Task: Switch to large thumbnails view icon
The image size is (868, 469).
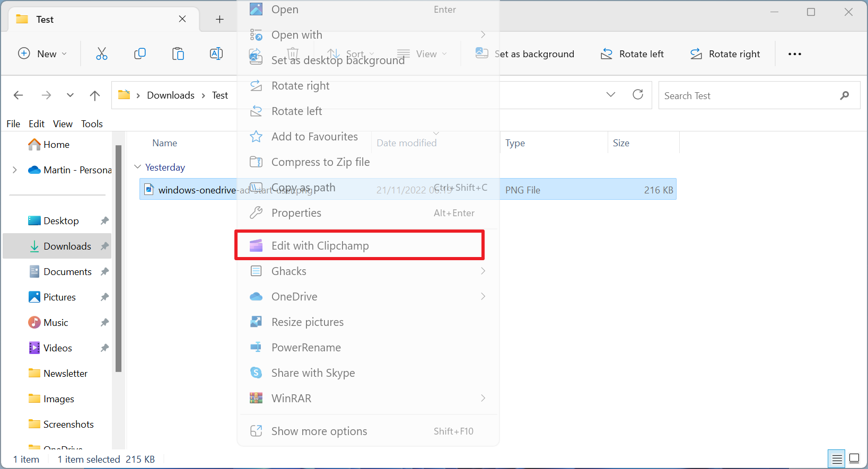Action: 854,458
